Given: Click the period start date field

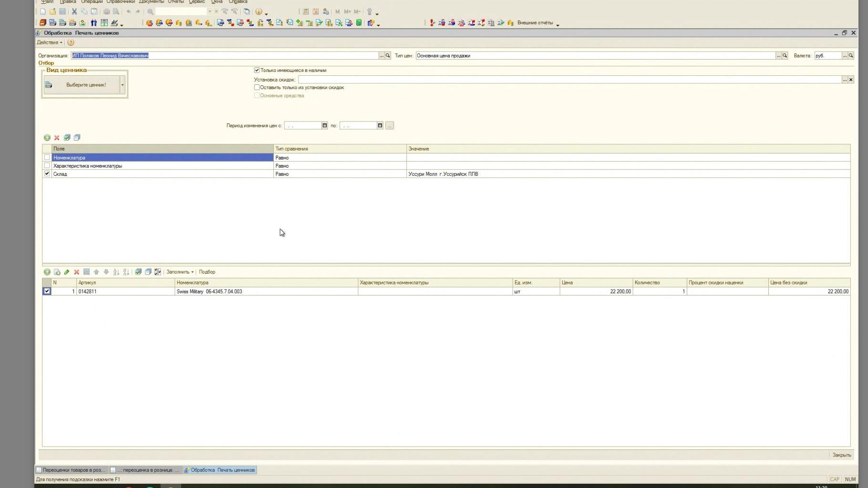Looking at the screenshot, I should pos(303,126).
